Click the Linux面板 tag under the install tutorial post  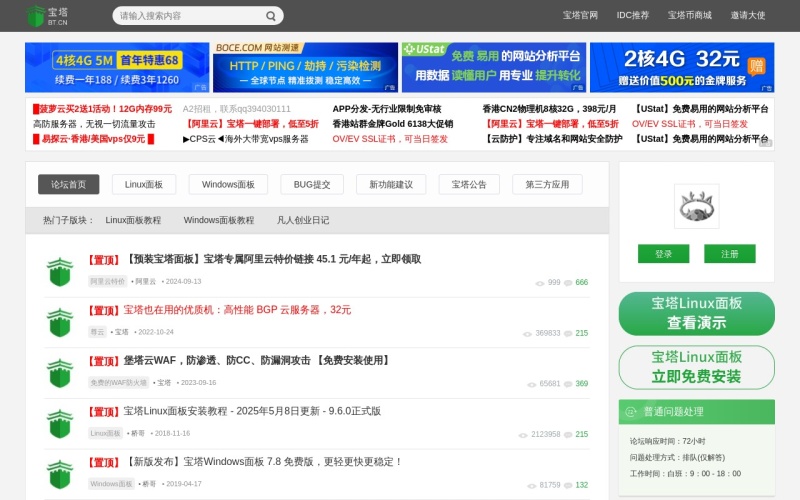105,433
